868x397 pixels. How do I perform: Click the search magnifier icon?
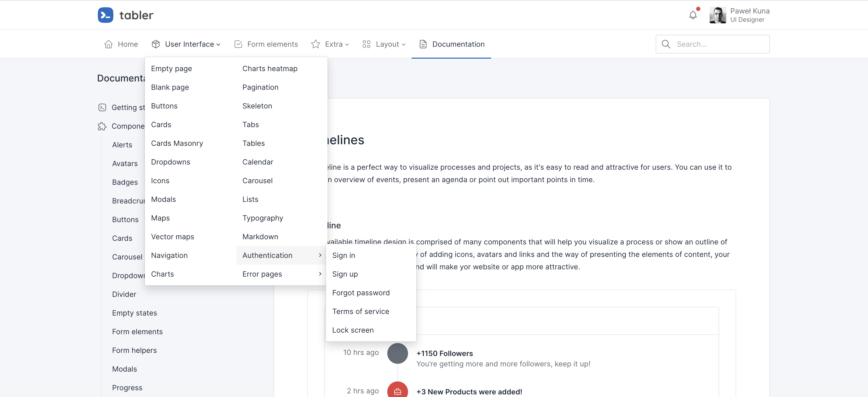(x=666, y=44)
